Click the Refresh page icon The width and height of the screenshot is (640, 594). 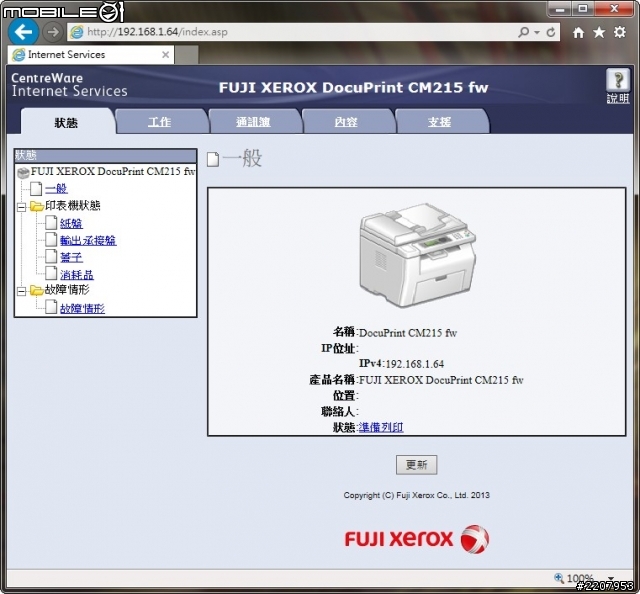(x=551, y=32)
